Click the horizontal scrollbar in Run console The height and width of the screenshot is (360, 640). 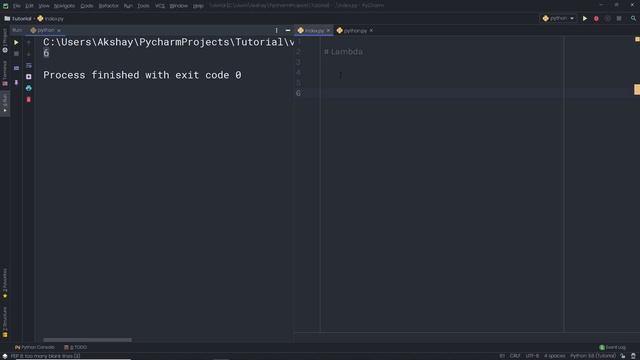(87, 340)
